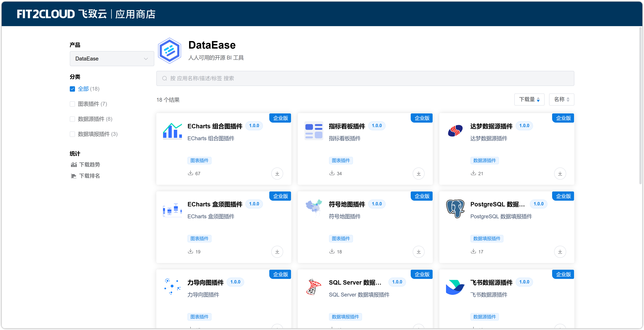This screenshot has width=644, height=330.
Task: Check the 数据填报插件 (3) category
Action: coord(72,134)
